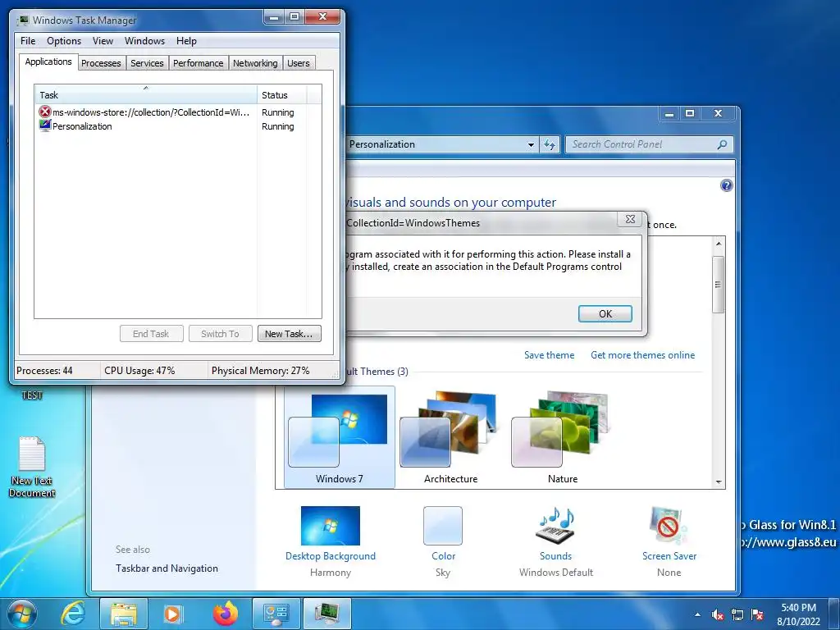Sort tasks by the Status column header

pyautogui.click(x=282, y=95)
